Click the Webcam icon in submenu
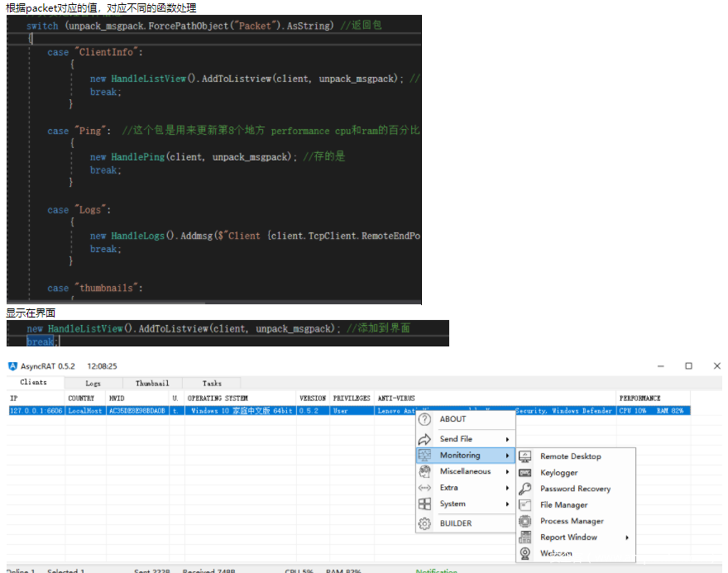This screenshot has width=728, height=573. [x=524, y=553]
